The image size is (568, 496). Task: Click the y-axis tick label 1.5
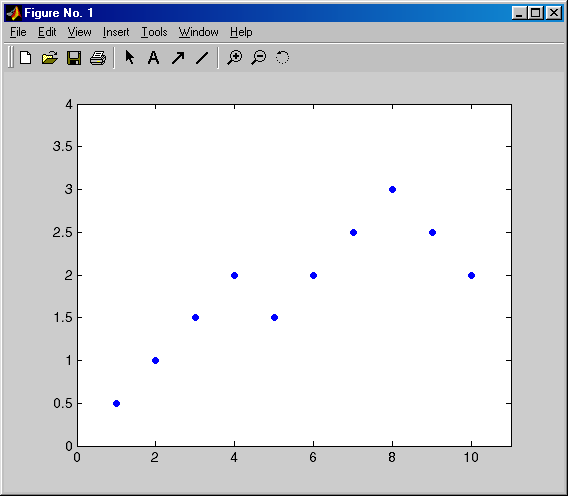coord(63,318)
